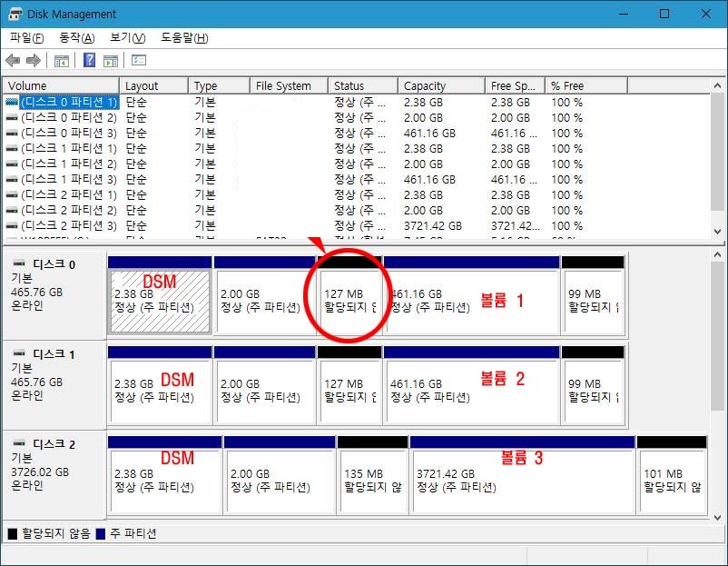Select the 3721.42 GB partition on 디스크 2
Screen dimensions: 728x566
521,481
